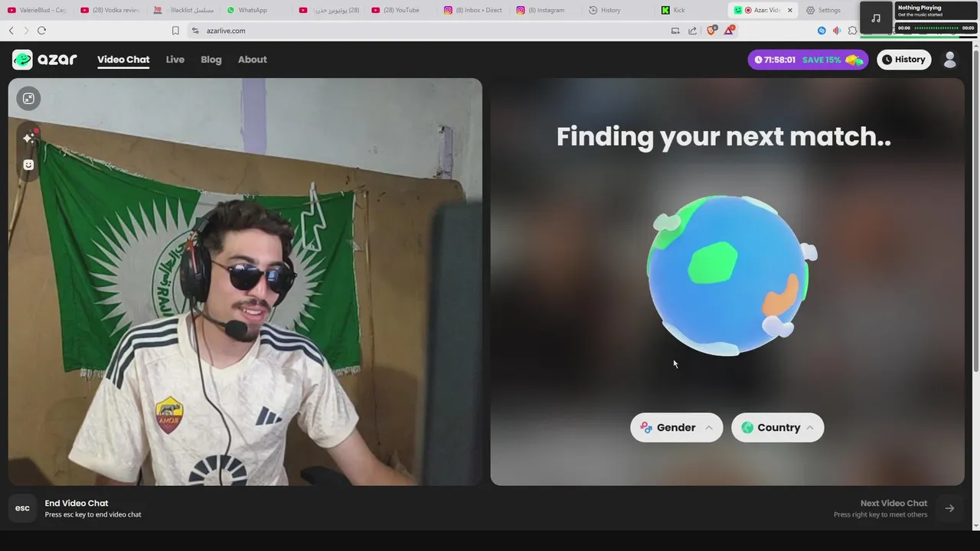Open the Brave Rewards triangle icon

point(730,31)
